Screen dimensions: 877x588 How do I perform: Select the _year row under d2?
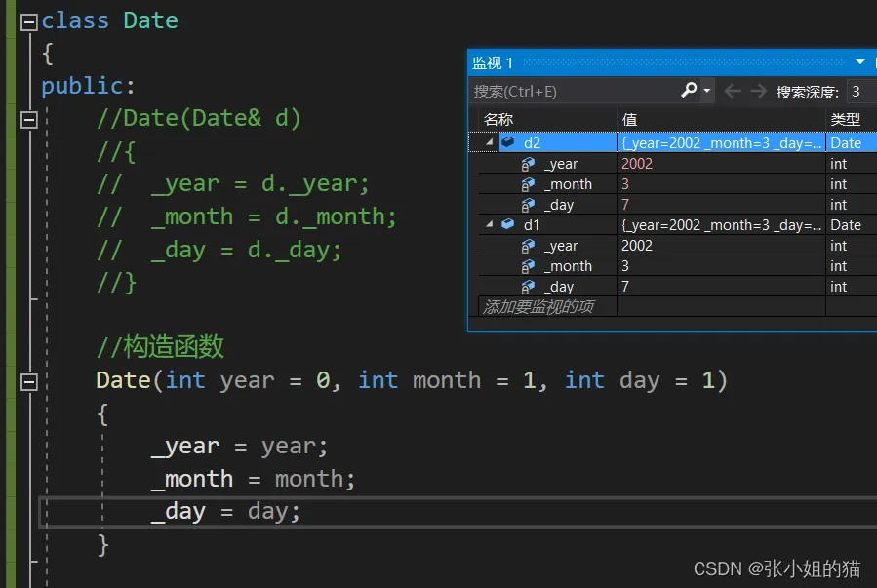(x=561, y=164)
